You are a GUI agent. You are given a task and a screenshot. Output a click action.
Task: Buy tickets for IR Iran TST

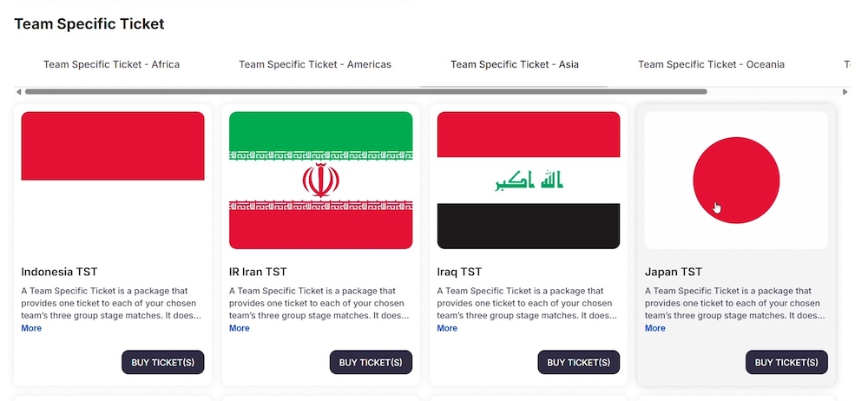click(371, 362)
